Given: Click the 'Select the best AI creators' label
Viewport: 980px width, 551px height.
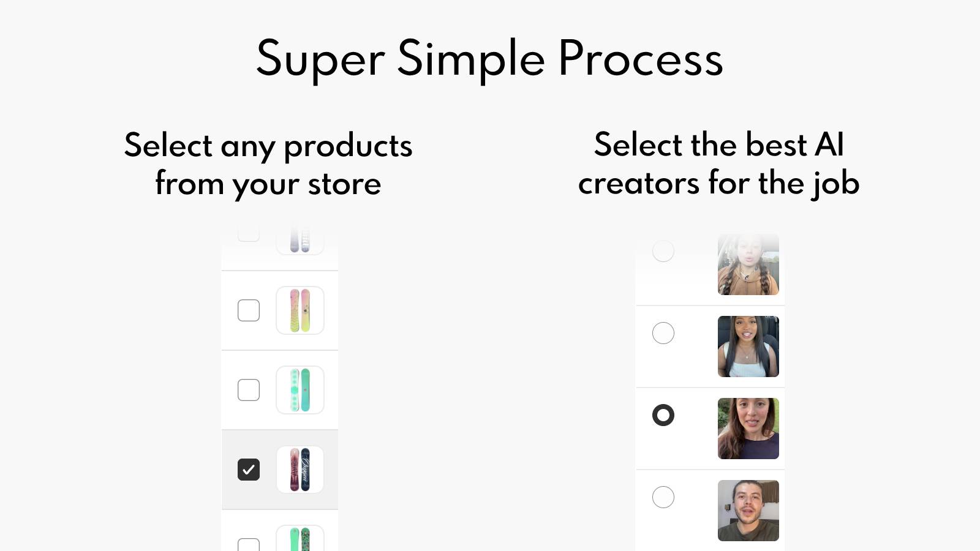Looking at the screenshot, I should (x=720, y=164).
